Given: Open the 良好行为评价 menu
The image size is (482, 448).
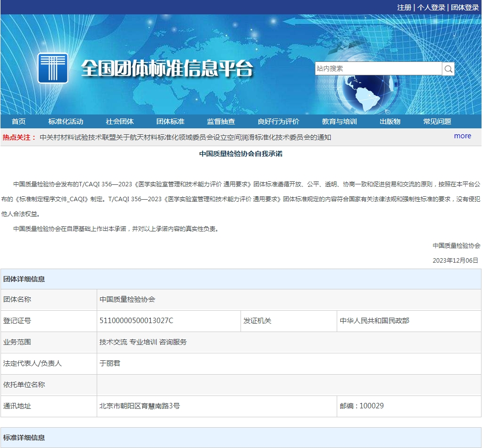Looking at the screenshot, I should click(x=279, y=121).
